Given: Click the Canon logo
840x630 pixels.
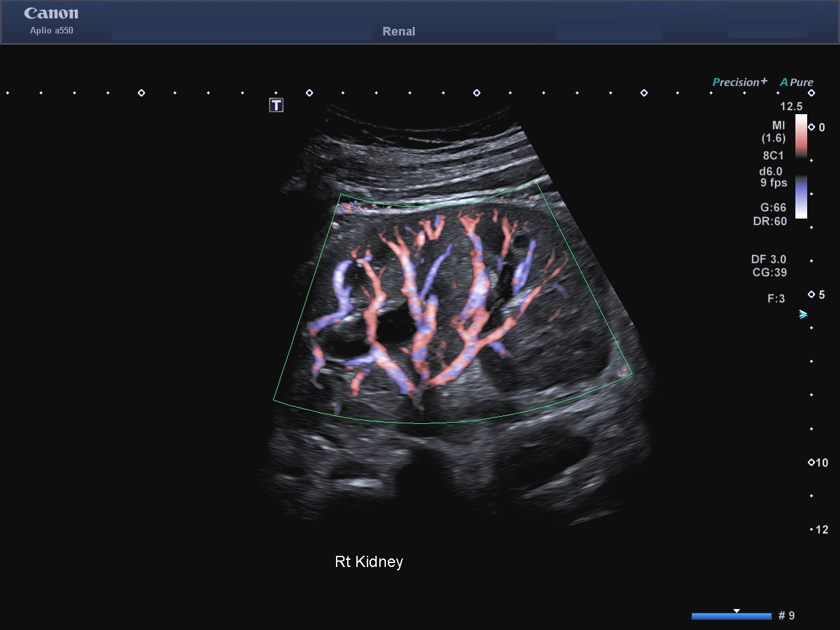Looking at the screenshot, I should pyautogui.click(x=51, y=13).
